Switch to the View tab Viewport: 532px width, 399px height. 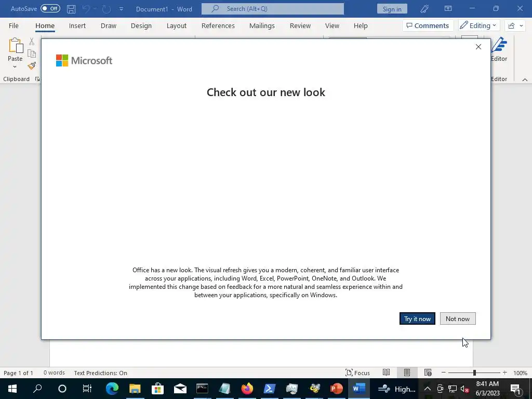[332, 26]
